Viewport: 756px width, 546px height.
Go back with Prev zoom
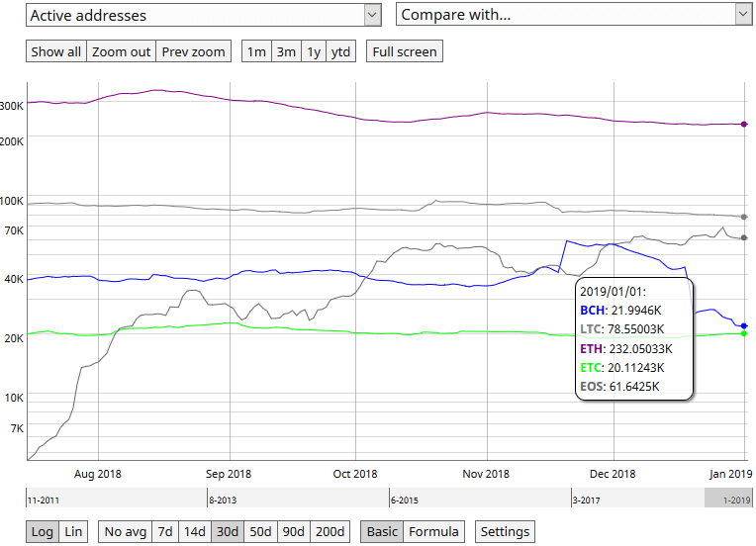[193, 51]
